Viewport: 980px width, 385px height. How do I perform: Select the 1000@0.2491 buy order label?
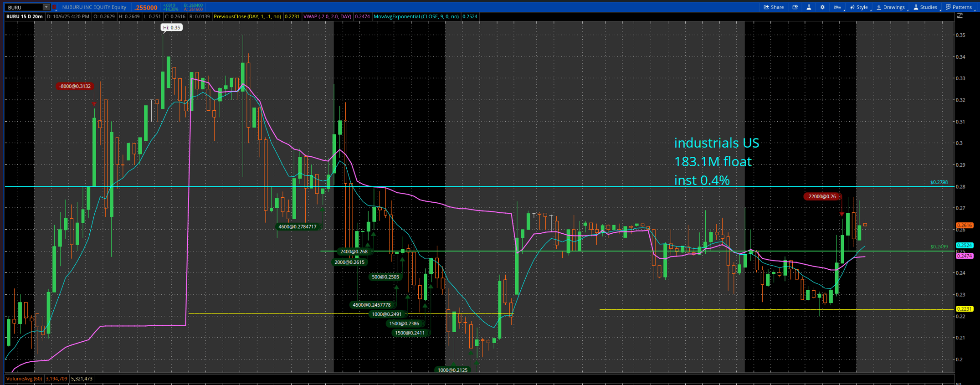[x=387, y=314]
